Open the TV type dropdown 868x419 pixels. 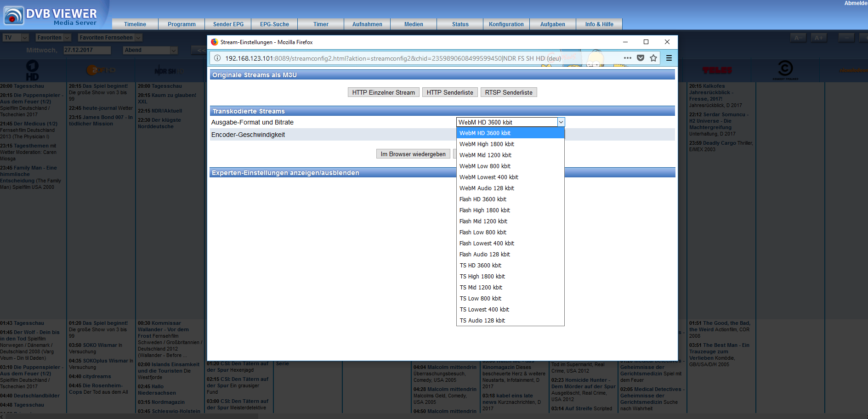click(x=16, y=38)
